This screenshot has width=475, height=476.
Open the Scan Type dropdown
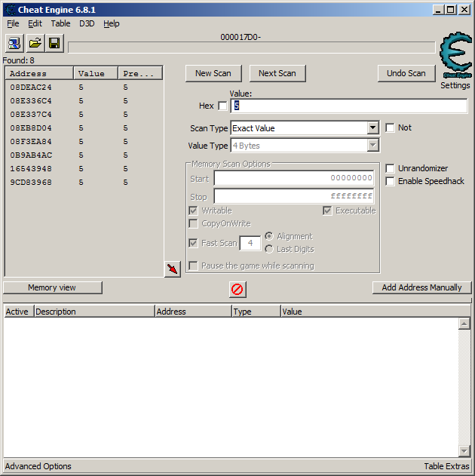point(372,128)
